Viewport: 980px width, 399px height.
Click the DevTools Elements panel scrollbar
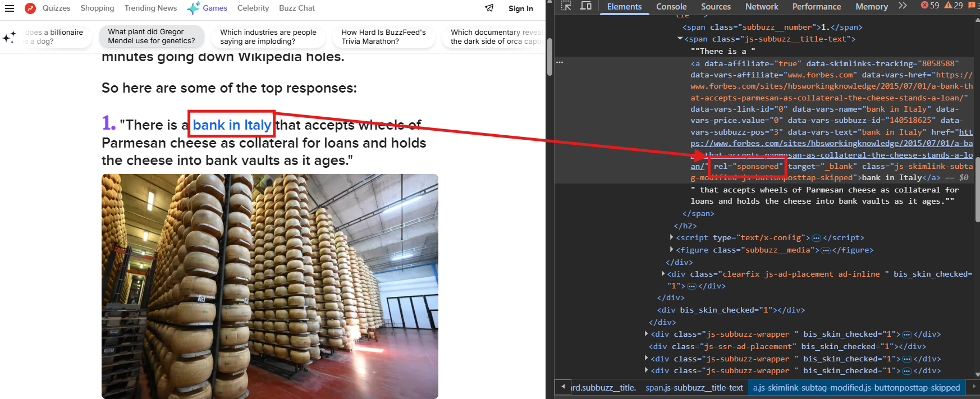click(977, 190)
